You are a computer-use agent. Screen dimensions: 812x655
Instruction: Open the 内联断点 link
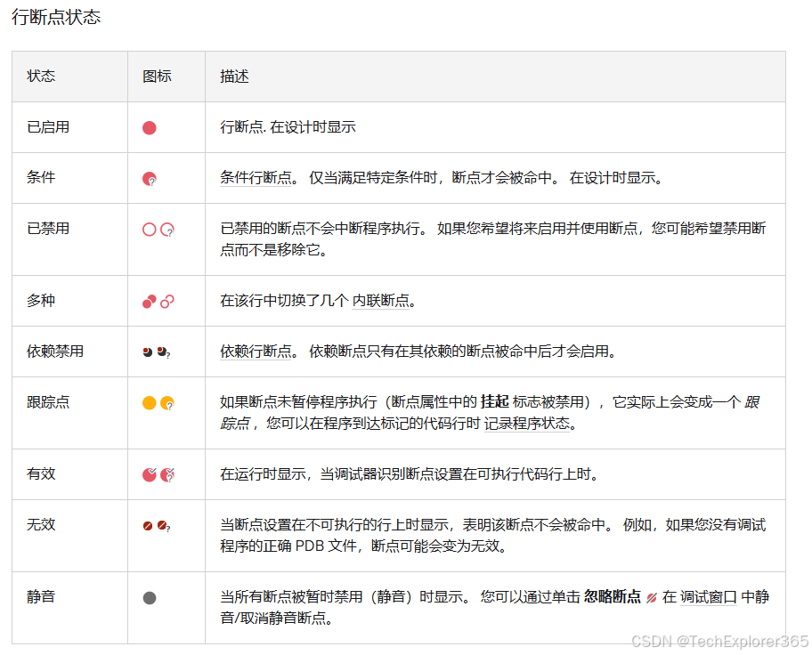coord(381,300)
